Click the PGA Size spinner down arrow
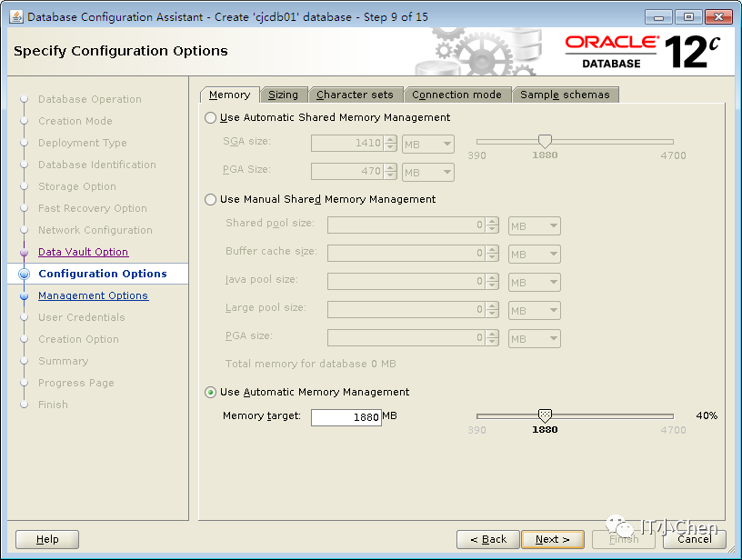Screen dimensions: 742x560 390,175
